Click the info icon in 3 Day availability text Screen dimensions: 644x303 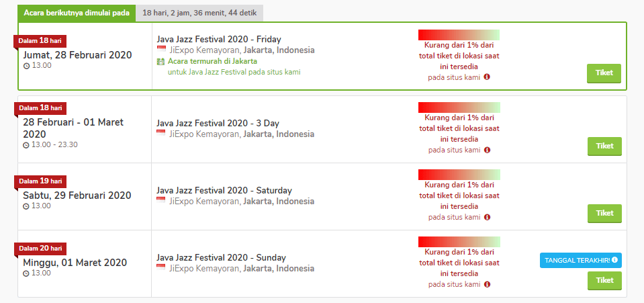coord(487,150)
